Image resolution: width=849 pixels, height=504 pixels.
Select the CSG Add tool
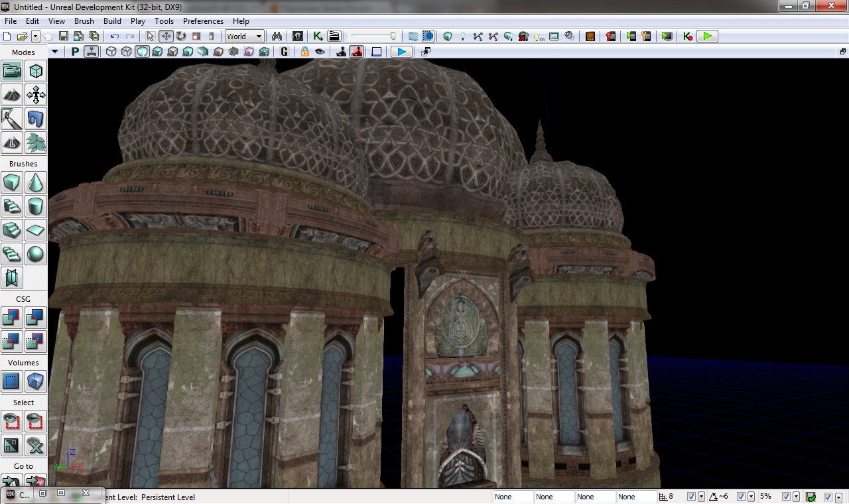pyautogui.click(x=12, y=318)
